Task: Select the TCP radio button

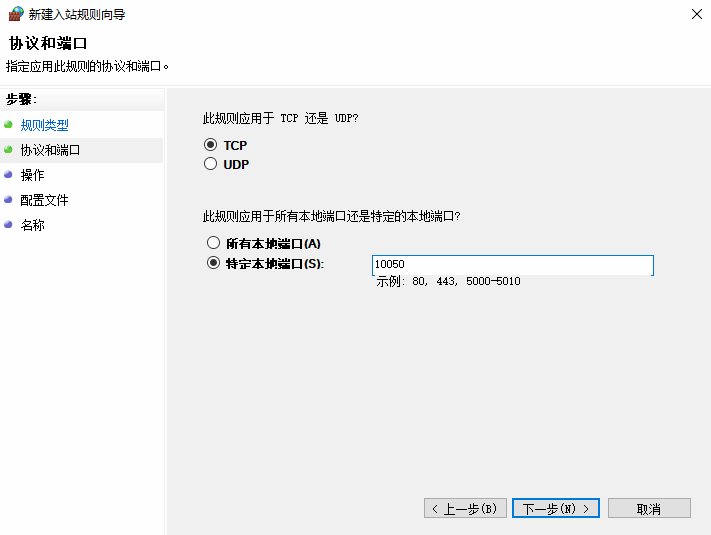Action: 210,145
